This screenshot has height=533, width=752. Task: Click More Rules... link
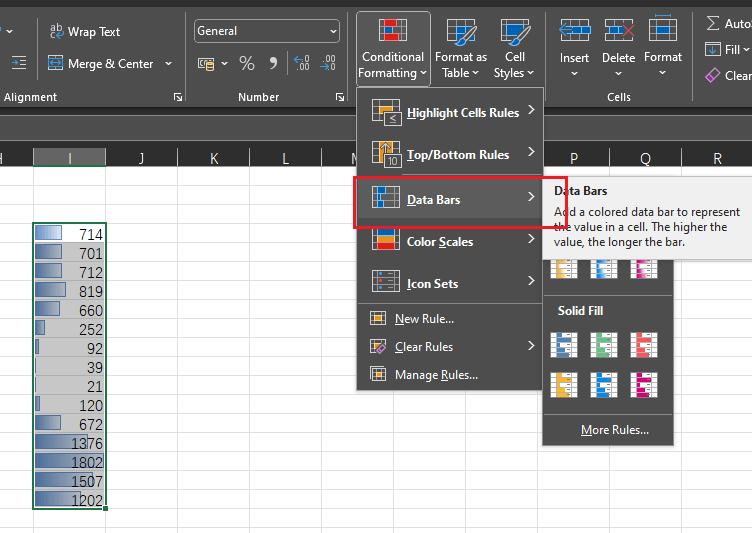click(x=614, y=430)
